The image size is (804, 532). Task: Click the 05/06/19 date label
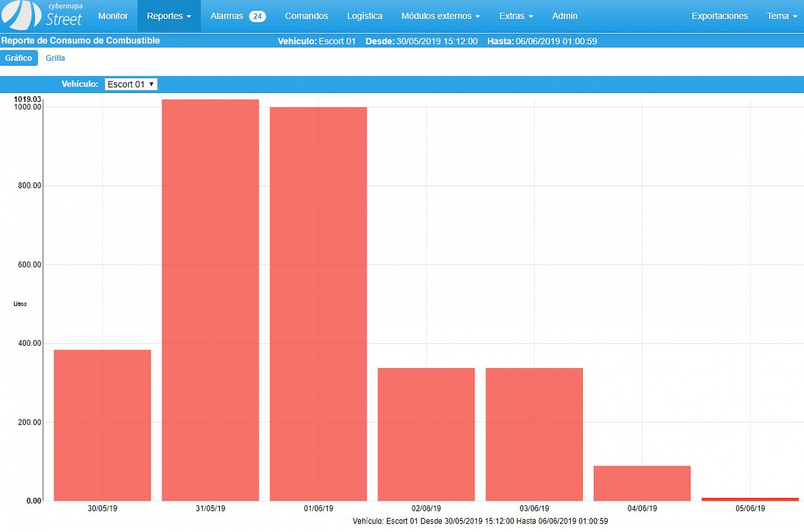pos(750,509)
